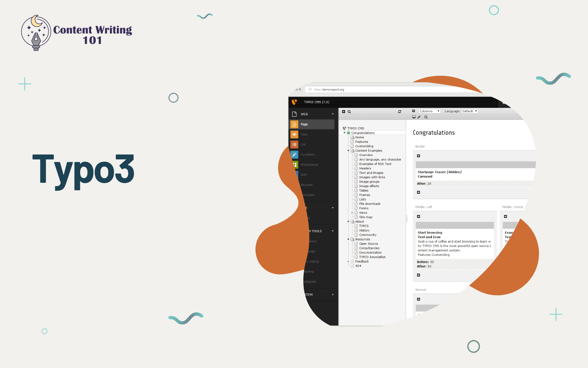588x368 pixels.
Task: Click the edit page properties pencil icon
Action: 419,117
